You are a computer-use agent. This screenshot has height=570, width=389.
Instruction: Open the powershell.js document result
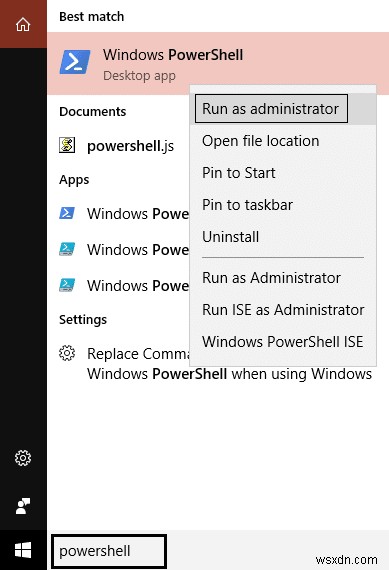pyautogui.click(x=119, y=146)
